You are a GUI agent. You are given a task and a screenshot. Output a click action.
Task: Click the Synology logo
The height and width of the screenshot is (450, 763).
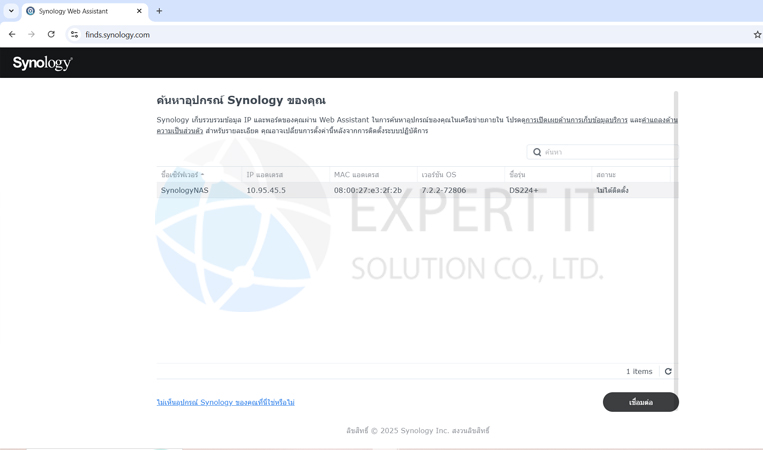[42, 63]
